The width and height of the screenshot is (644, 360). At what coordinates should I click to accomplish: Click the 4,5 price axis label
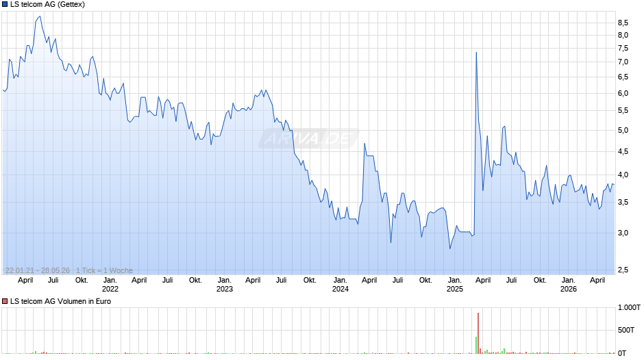tap(623, 152)
